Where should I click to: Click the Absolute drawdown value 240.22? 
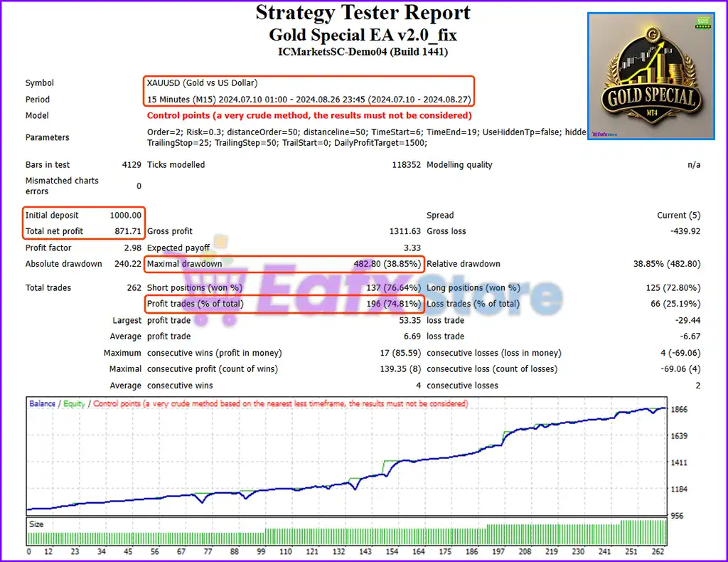point(128,263)
